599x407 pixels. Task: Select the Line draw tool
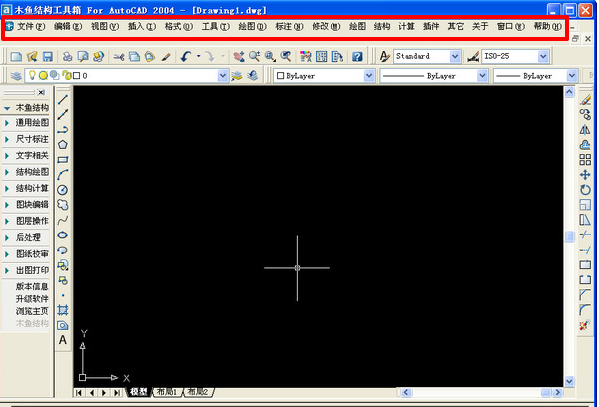pyautogui.click(x=63, y=99)
